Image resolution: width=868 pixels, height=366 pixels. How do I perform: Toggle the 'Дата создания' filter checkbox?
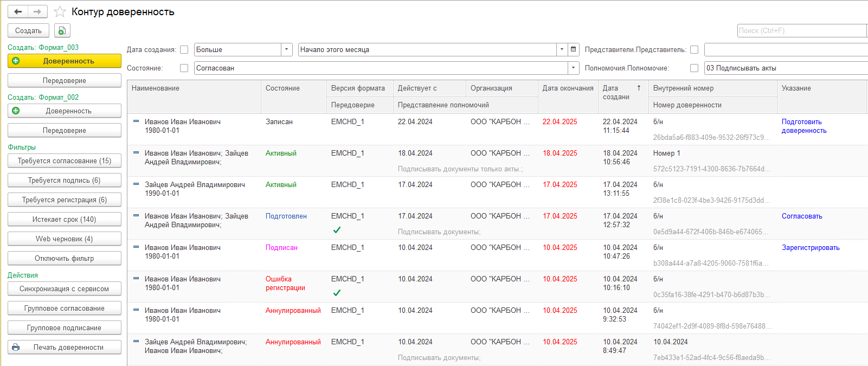click(x=184, y=49)
